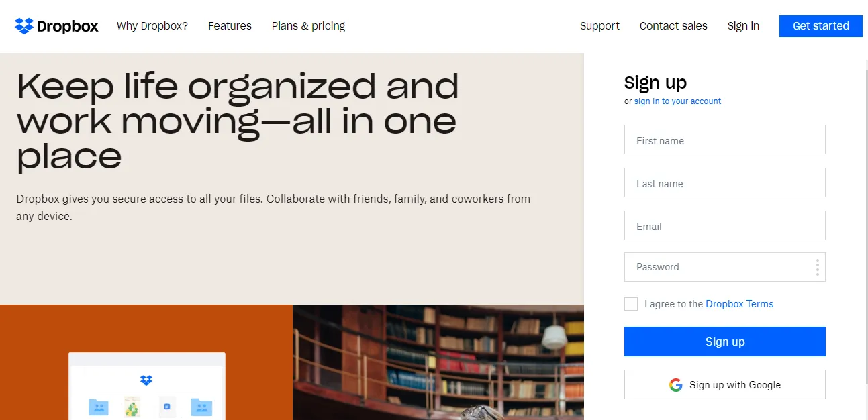Go to Plans & pricing
The height and width of the screenshot is (420, 868).
pyautogui.click(x=308, y=26)
